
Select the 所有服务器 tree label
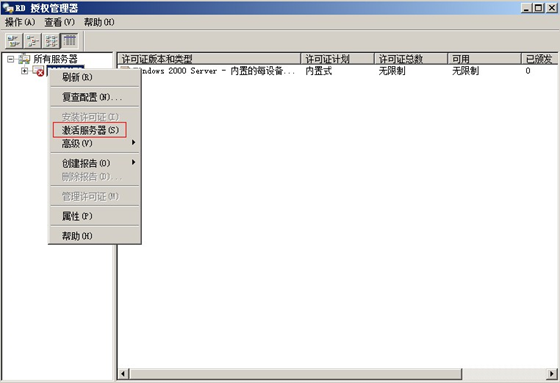coord(55,59)
